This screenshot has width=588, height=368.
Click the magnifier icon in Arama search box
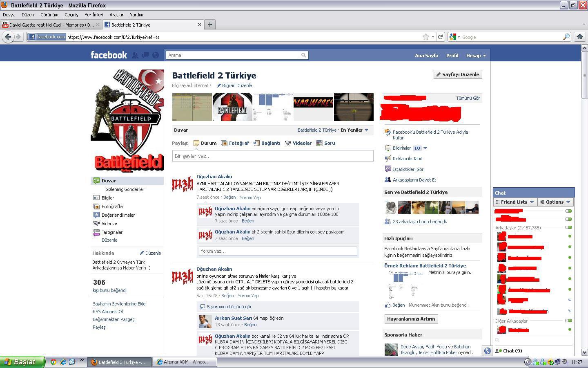coord(303,55)
